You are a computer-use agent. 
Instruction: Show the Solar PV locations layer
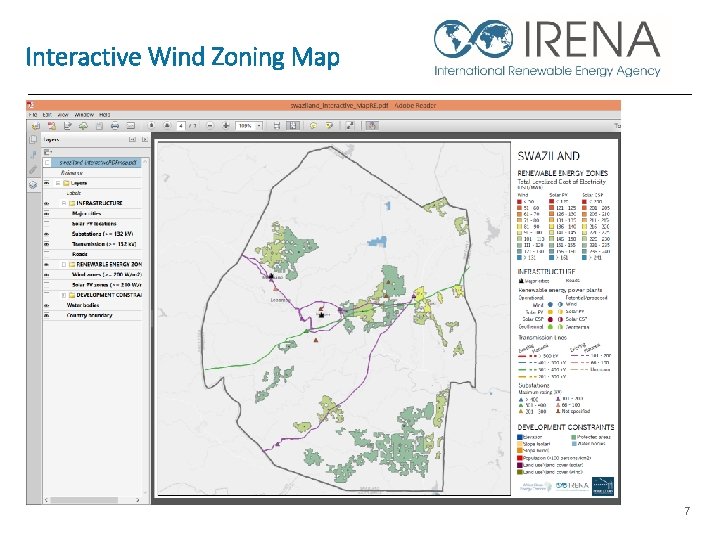(47, 224)
